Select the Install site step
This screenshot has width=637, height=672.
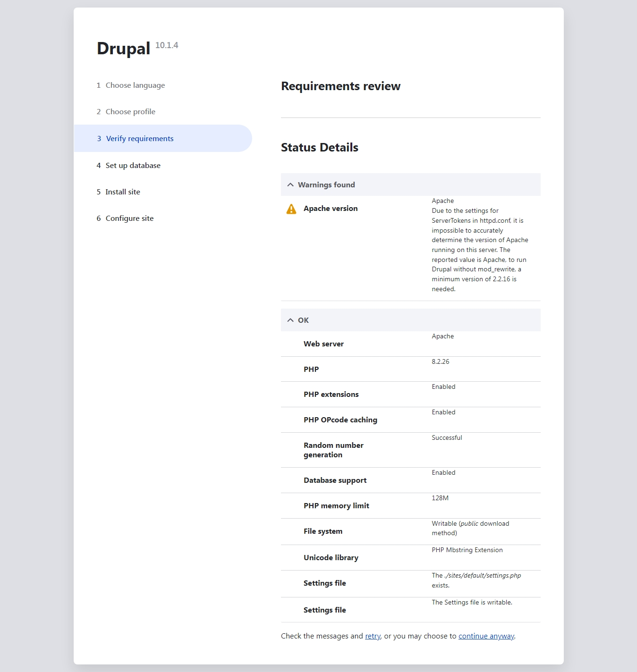click(x=123, y=192)
